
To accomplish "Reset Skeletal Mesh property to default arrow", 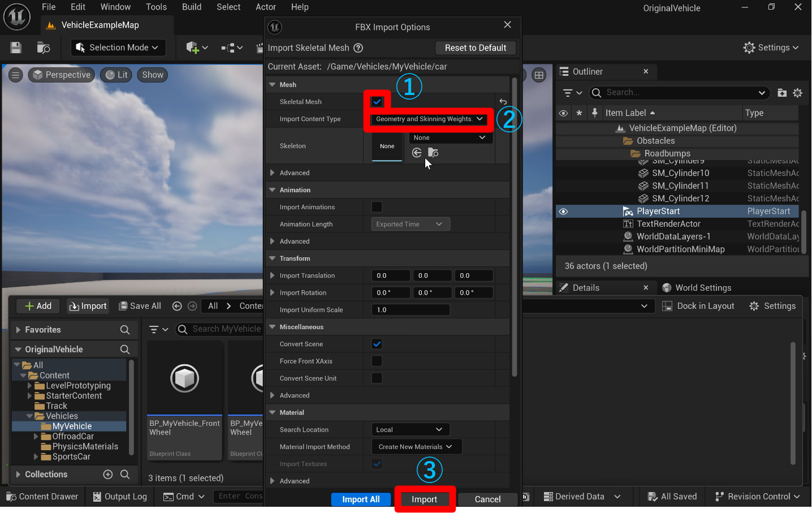I will point(503,102).
